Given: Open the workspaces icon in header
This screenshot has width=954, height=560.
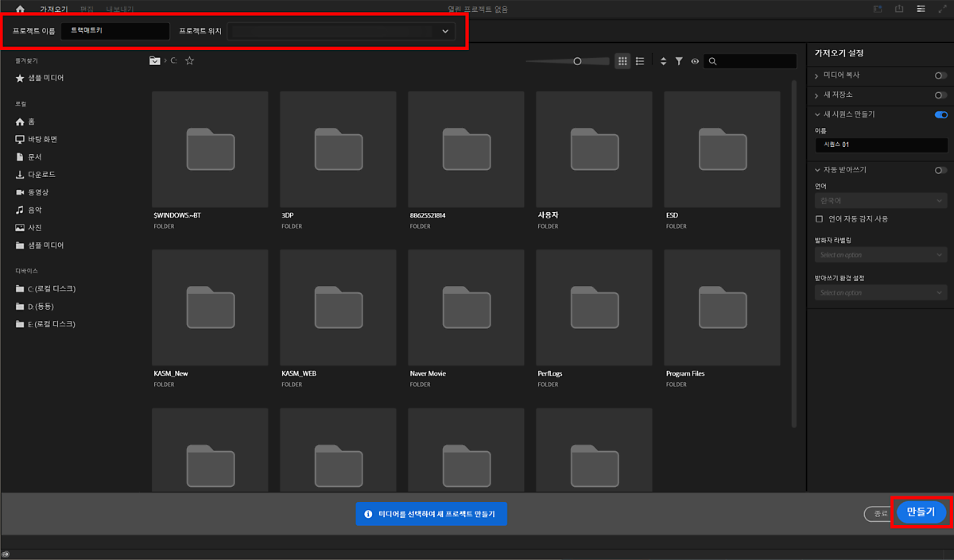Looking at the screenshot, I should tap(921, 10).
